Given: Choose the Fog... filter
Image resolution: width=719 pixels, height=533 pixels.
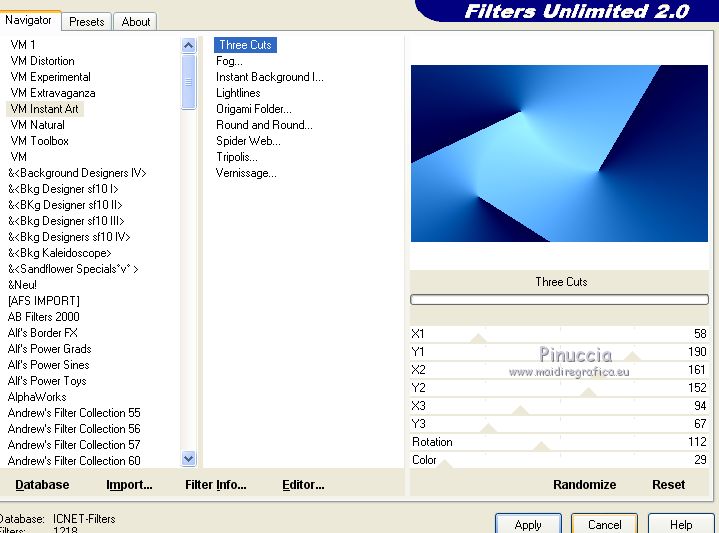Looking at the screenshot, I should click(229, 61).
